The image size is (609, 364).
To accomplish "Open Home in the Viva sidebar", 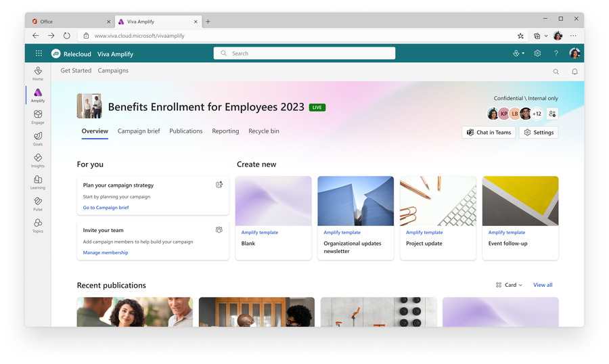I will pyautogui.click(x=38, y=74).
